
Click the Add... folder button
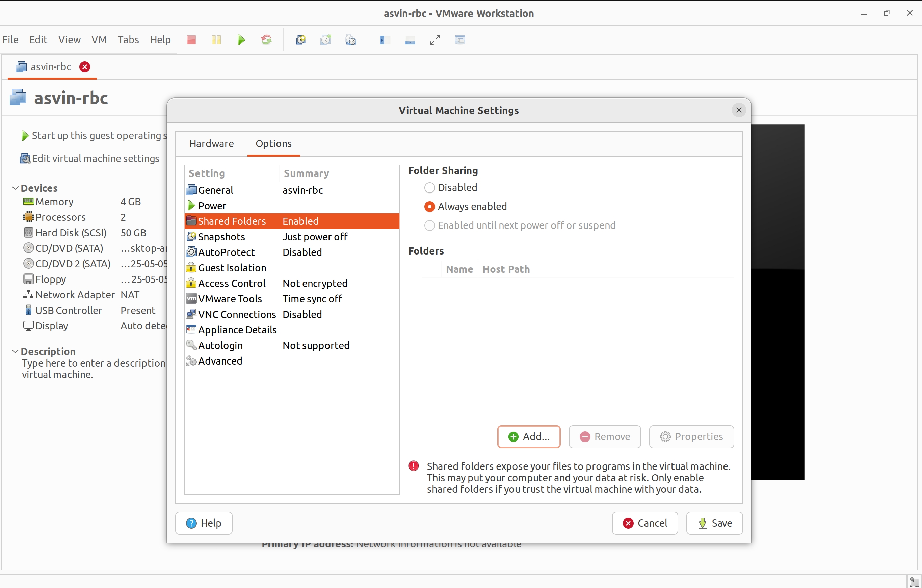529,436
